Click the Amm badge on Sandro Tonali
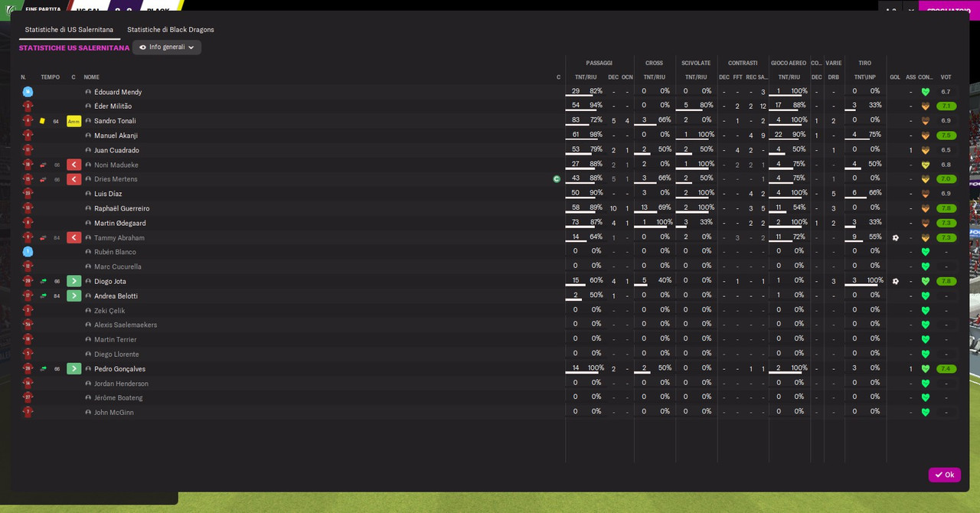The width and height of the screenshot is (980, 513). (73, 121)
